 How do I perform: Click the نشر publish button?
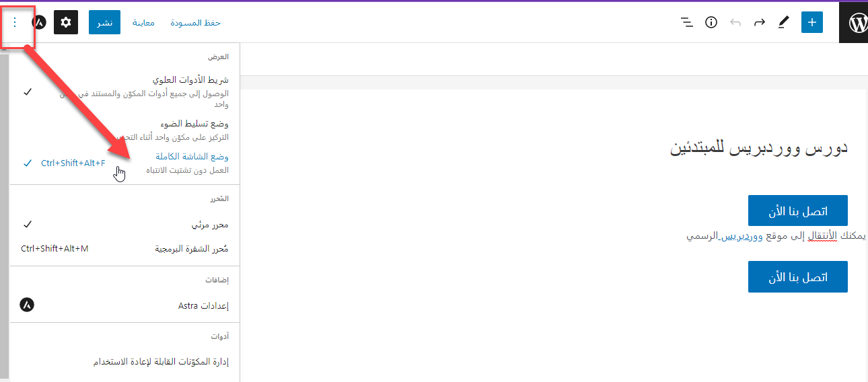[x=104, y=22]
